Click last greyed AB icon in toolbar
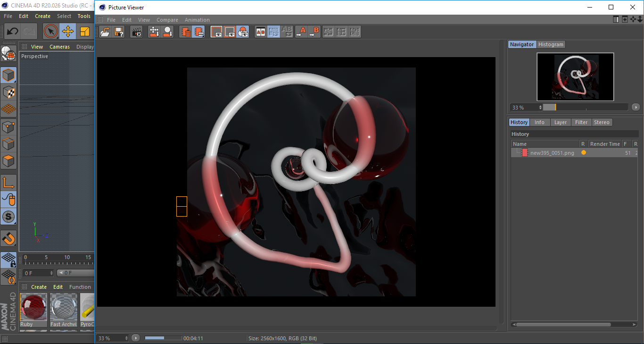 point(355,32)
